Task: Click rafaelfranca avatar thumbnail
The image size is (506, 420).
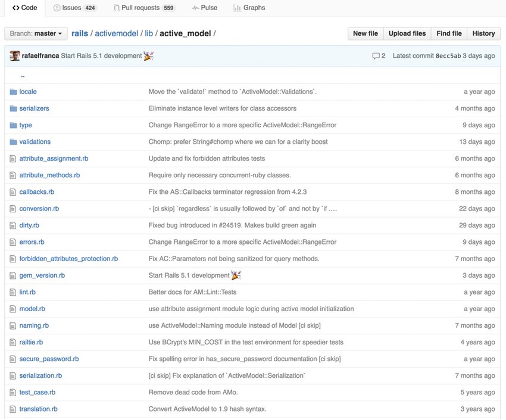Action: (14, 56)
